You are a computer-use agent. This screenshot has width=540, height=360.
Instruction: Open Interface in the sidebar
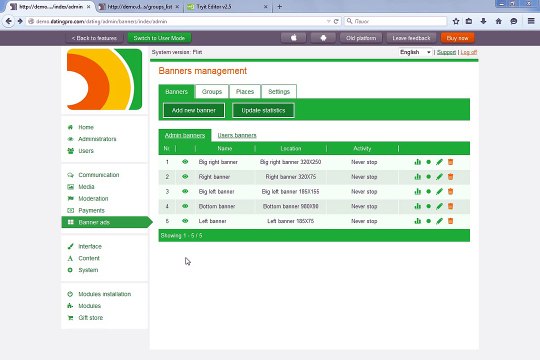coord(90,246)
